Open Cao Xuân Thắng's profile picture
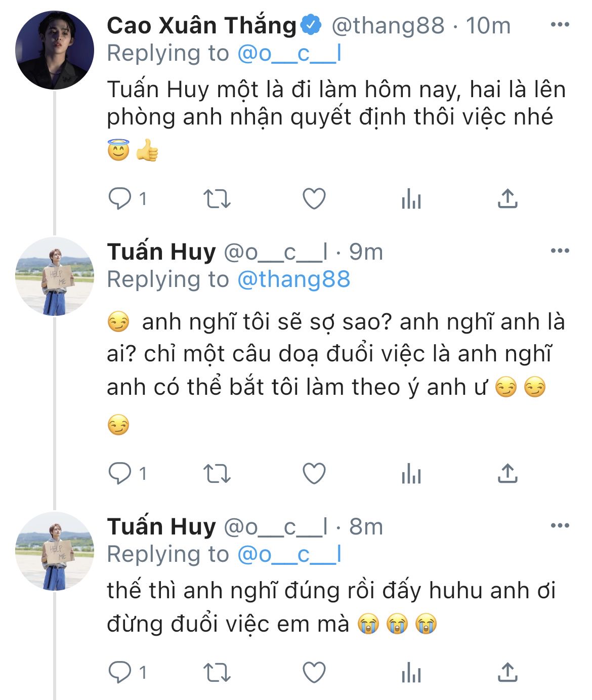Viewport: 592px width, 700px height. [x=55, y=50]
